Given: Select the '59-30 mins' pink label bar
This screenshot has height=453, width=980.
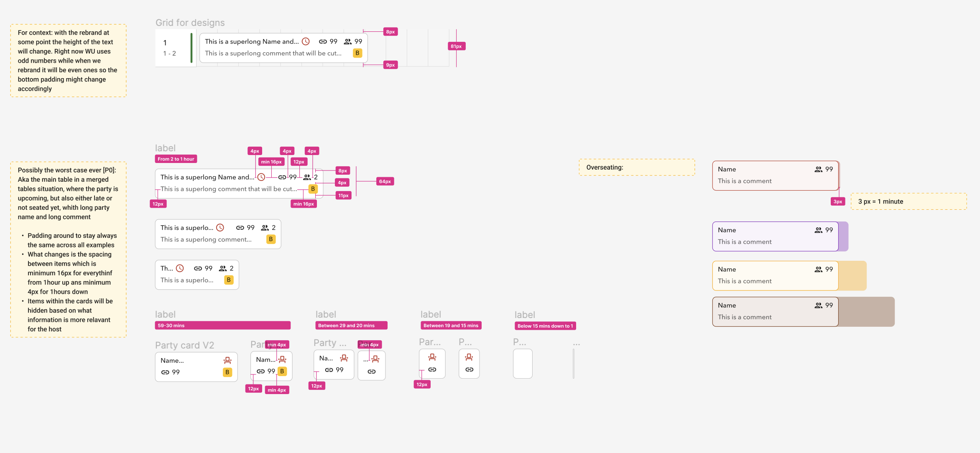Looking at the screenshot, I should [222, 326].
